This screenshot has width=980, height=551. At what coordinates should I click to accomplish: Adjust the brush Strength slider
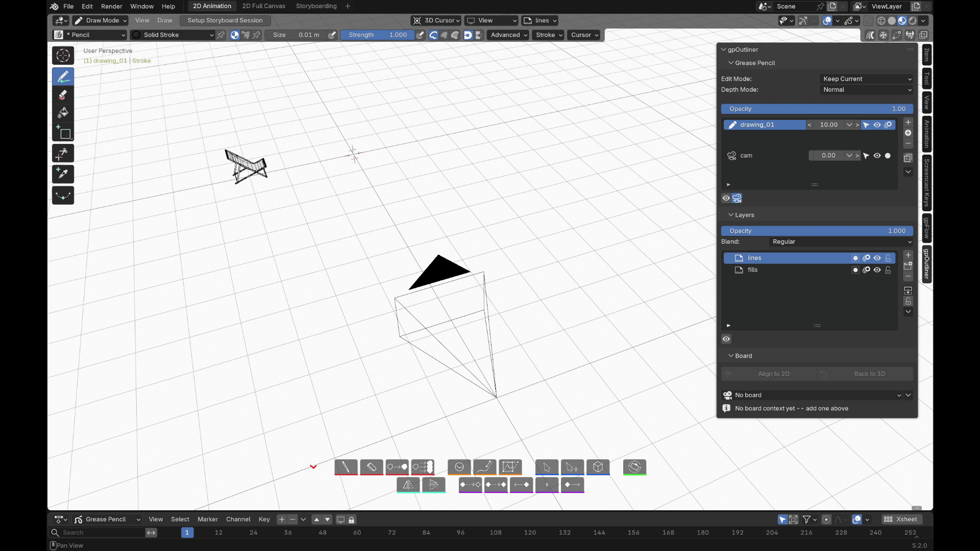[x=377, y=35]
